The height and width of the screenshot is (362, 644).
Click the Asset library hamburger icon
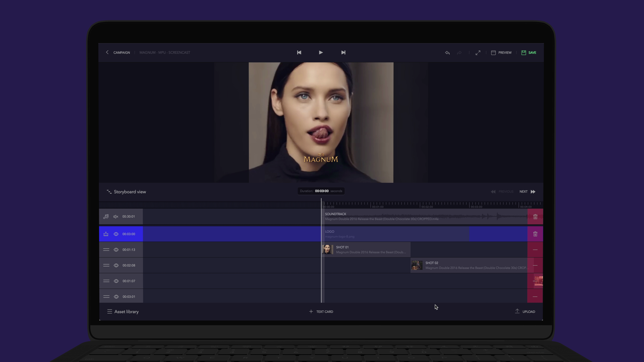tap(109, 311)
